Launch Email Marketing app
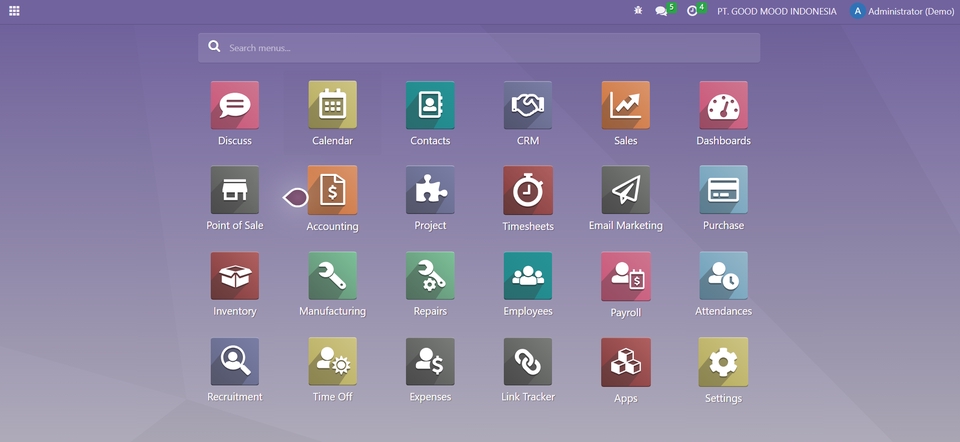 626,190
